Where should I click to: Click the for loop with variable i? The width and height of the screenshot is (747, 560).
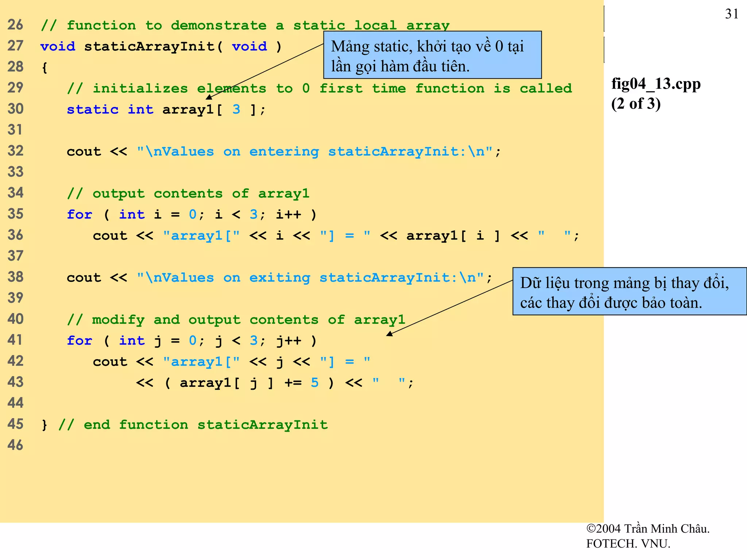click(x=191, y=214)
